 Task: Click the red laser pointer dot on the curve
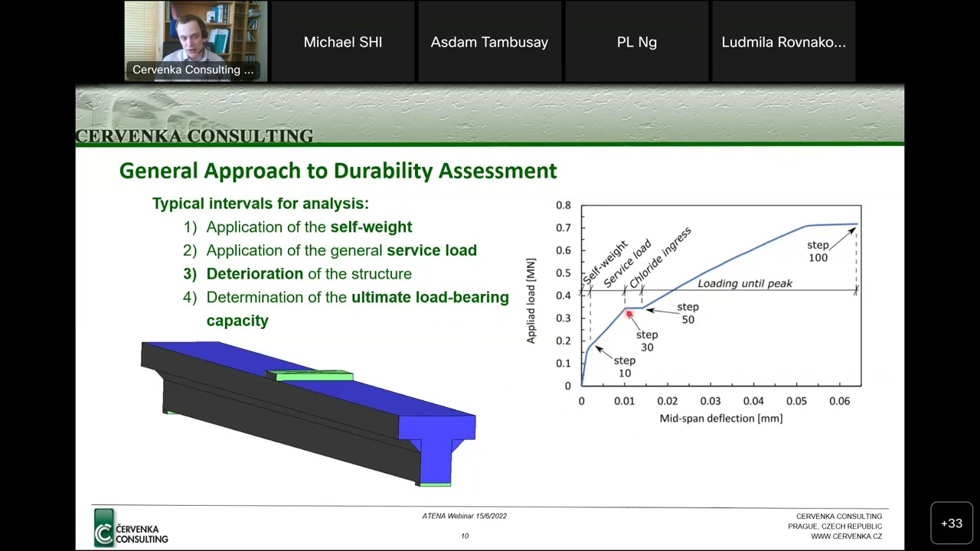coord(629,314)
